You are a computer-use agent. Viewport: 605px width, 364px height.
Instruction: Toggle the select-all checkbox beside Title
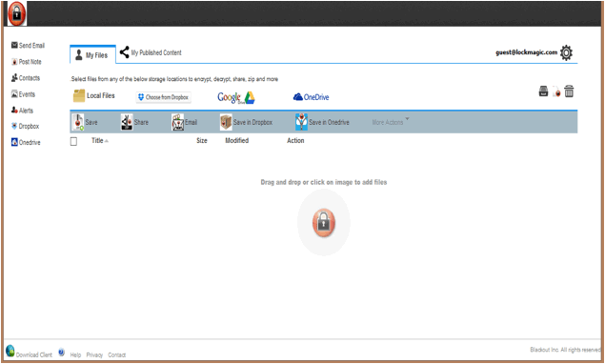click(73, 141)
